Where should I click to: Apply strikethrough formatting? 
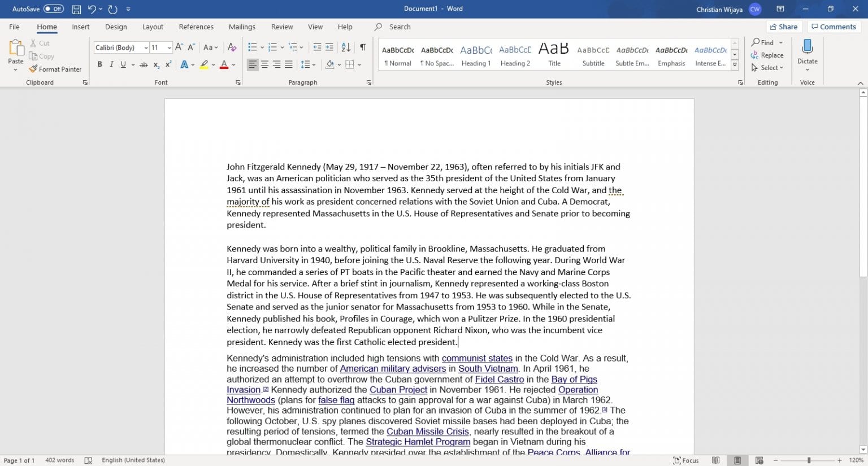[x=144, y=65]
